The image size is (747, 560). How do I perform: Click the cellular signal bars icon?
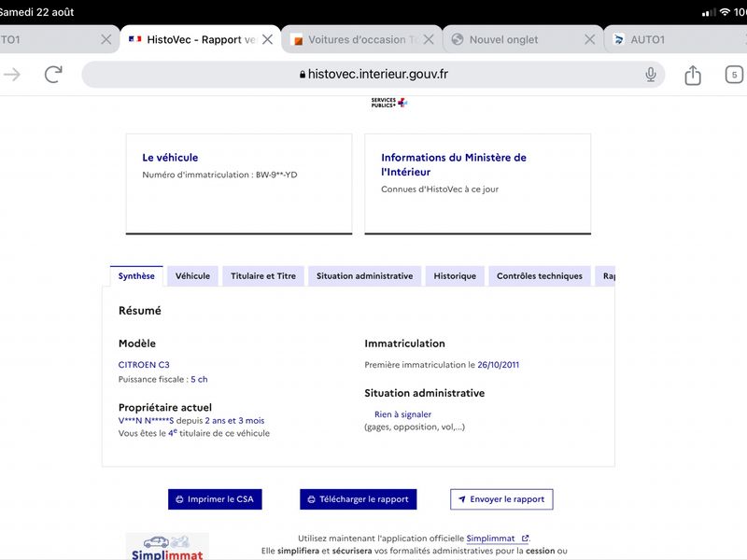[x=709, y=12]
